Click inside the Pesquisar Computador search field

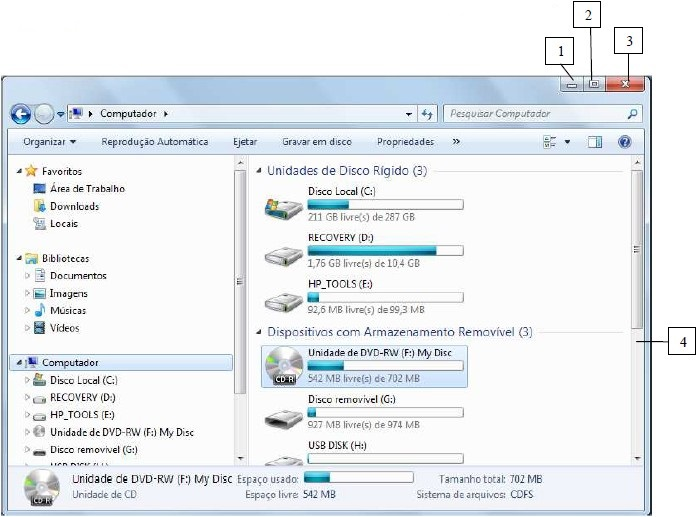click(x=535, y=114)
